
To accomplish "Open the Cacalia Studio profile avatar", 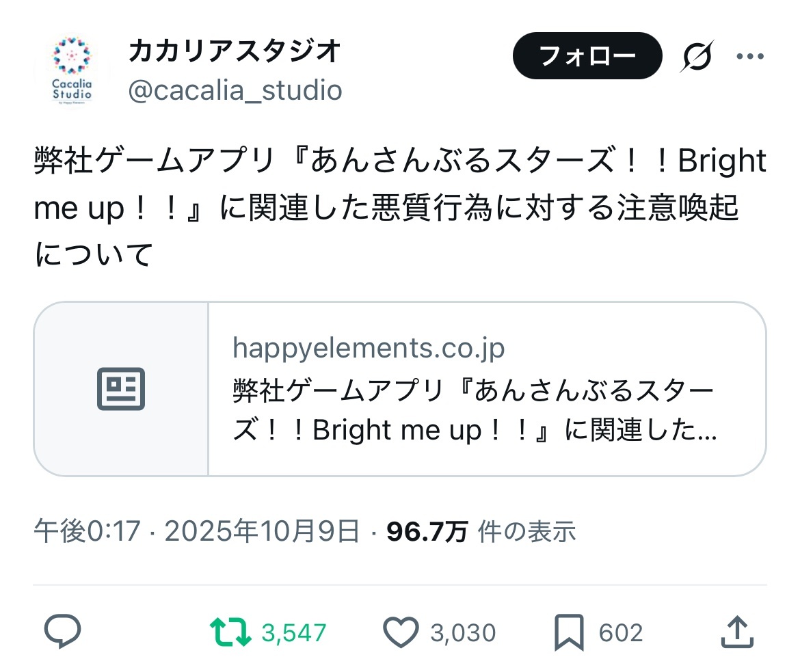I will [71, 71].
